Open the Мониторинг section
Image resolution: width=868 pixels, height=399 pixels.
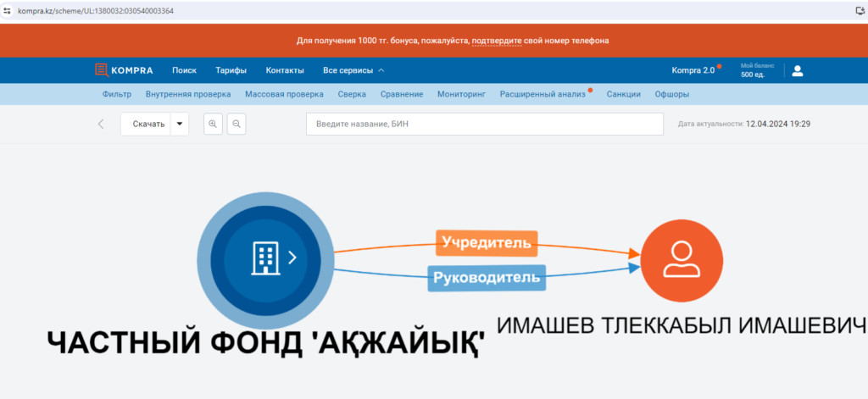[x=461, y=94]
